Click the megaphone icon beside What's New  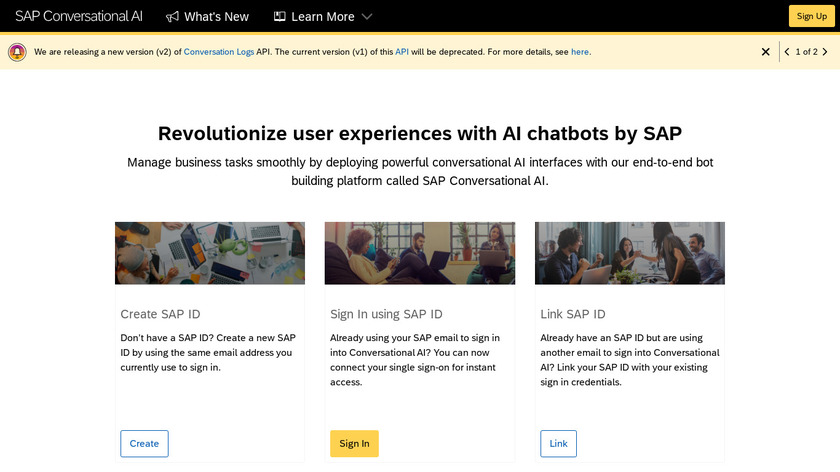point(173,17)
